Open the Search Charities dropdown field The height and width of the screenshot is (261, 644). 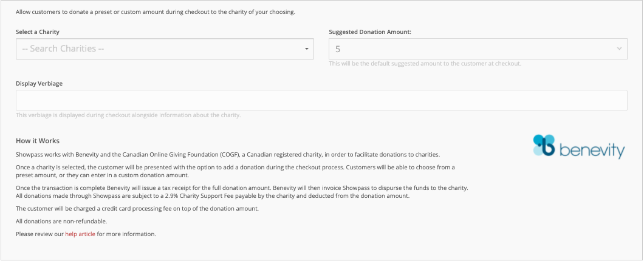[165, 49]
